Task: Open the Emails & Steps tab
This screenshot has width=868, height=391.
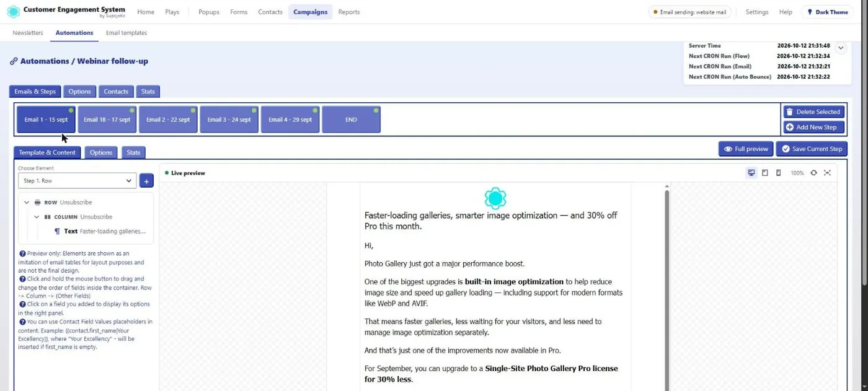Action: pyautogui.click(x=35, y=91)
